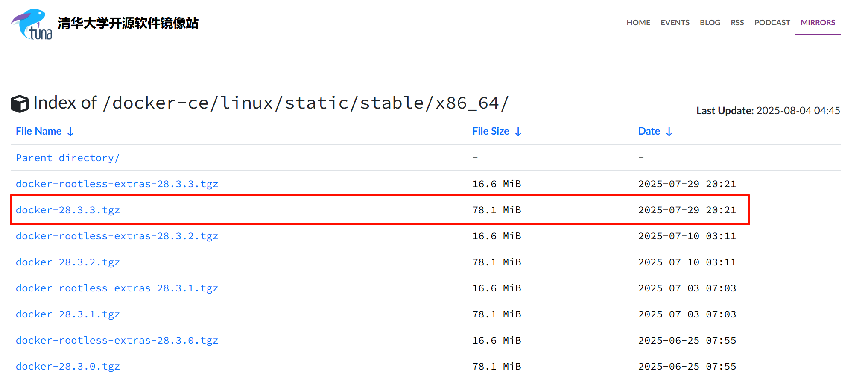Sort by File Size arrow icon
This screenshot has width=868, height=385.
click(x=518, y=132)
